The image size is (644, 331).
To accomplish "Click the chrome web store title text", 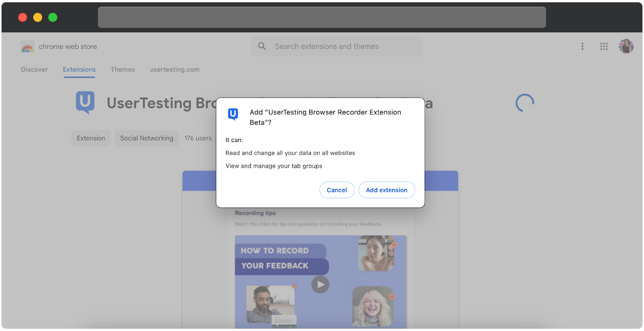I will (x=68, y=47).
